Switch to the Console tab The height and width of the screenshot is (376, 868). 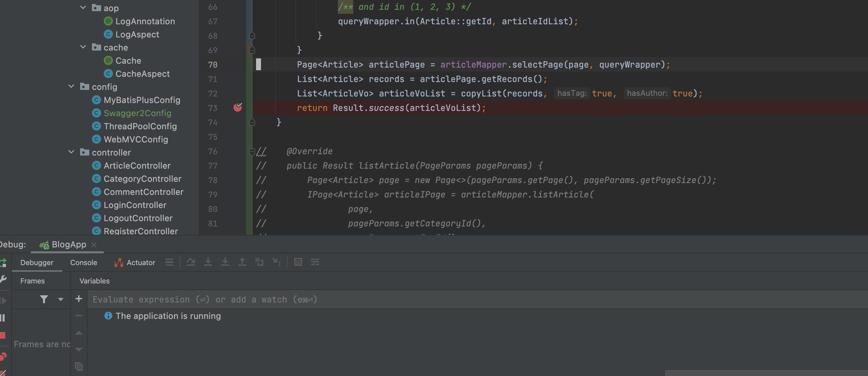click(84, 262)
